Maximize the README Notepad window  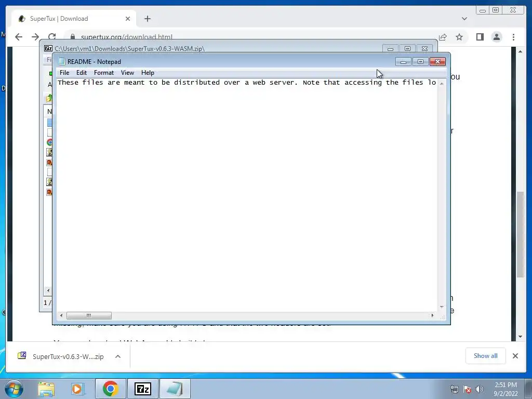tap(420, 61)
